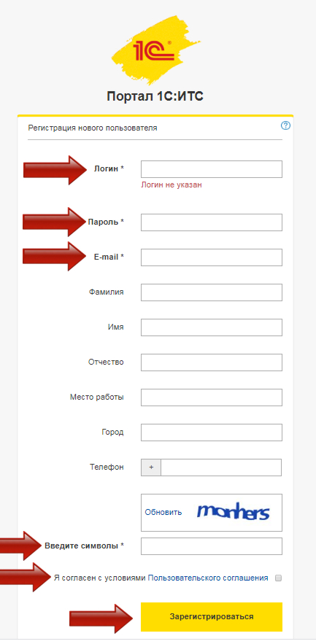Screen dimensions: 316x644
Task: Click the plus prefix in Телефон field
Action: (151, 468)
